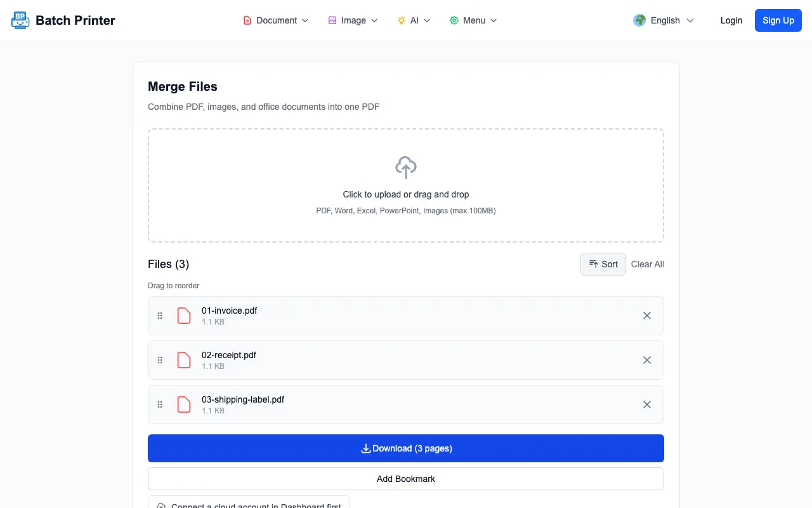Screen dimensions: 812x508
Task: Click the Sign Up button
Action: pyautogui.click(x=778, y=20)
